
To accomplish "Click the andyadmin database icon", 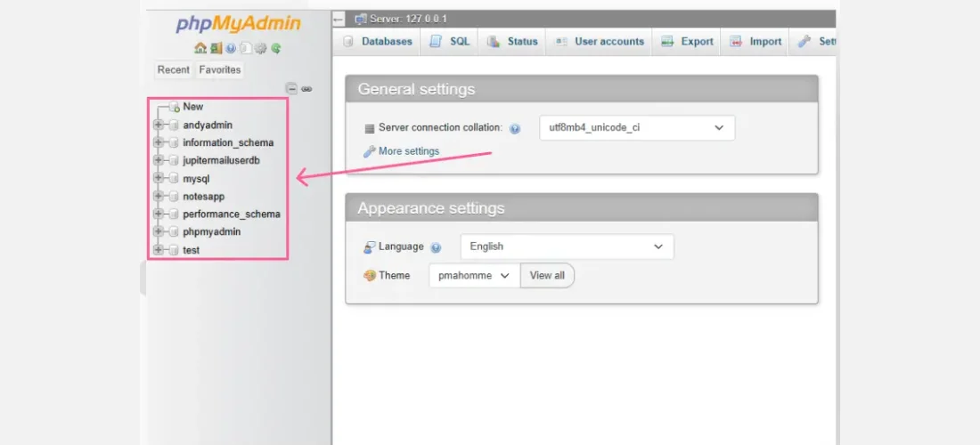I will coord(173,125).
